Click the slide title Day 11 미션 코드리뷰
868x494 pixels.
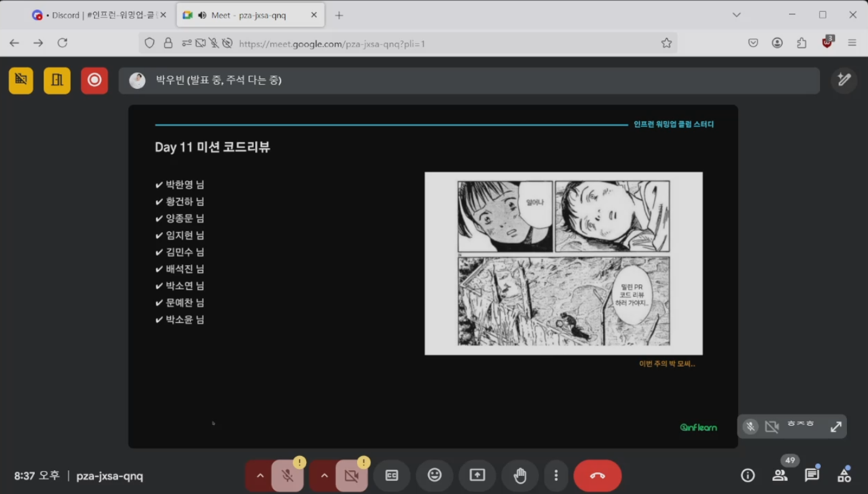pyautogui.click(x=212, y=147)
